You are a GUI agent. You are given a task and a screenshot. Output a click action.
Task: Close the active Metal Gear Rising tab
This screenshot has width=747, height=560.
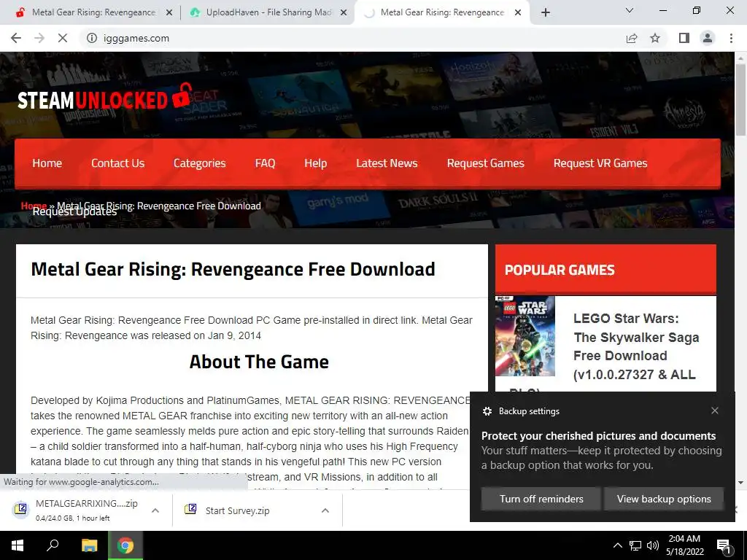[x=518, y=13]
